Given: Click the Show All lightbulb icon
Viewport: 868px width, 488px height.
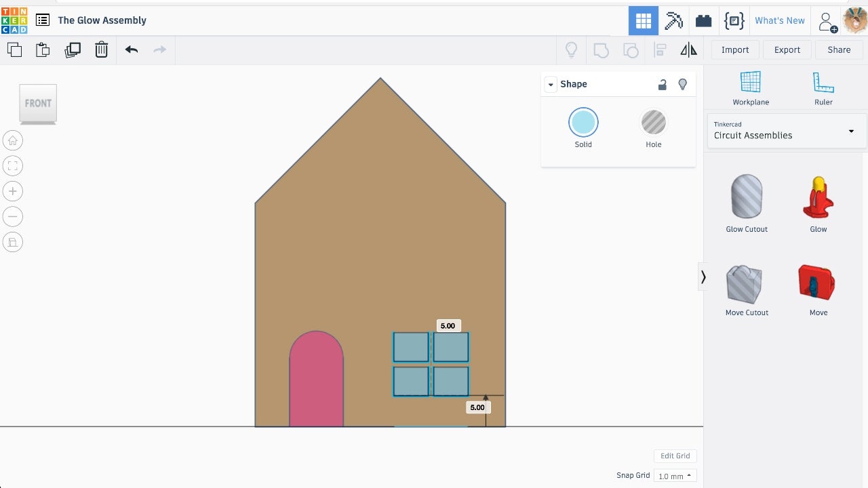Looking at the screenshot, I should [x=572, y=49].
